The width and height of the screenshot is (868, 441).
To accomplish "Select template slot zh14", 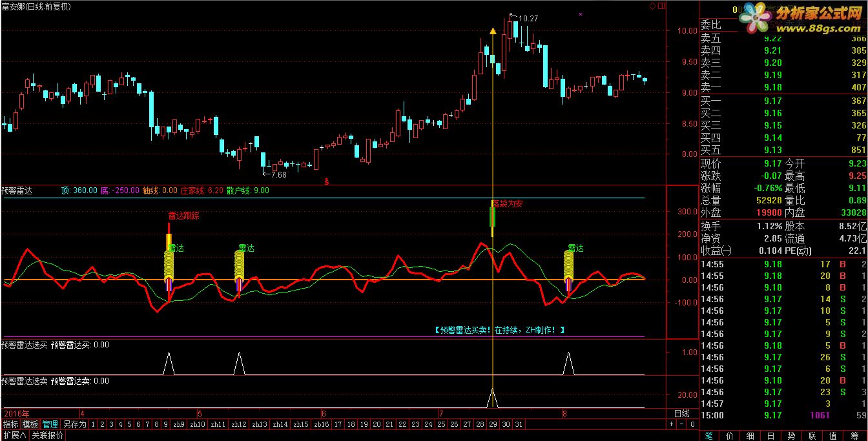I will (x=280, y=424).
